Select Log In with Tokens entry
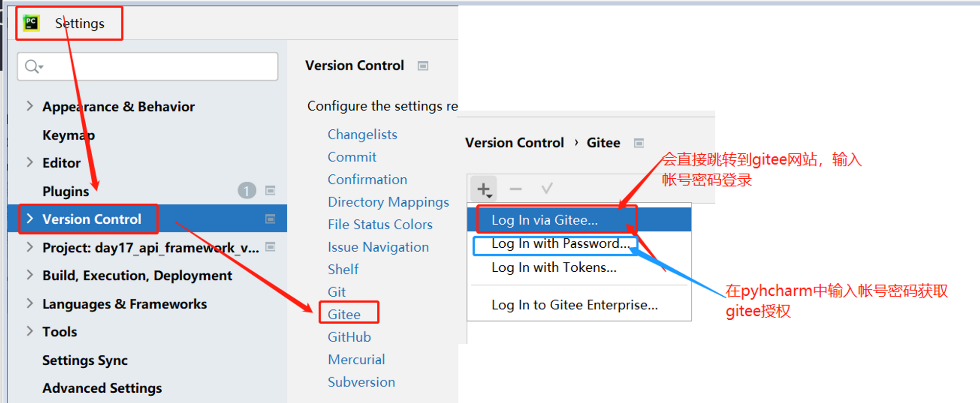Image resolution: width=980 pixels, height=403 pixels. pyautogui.click(x=554, y=267)
